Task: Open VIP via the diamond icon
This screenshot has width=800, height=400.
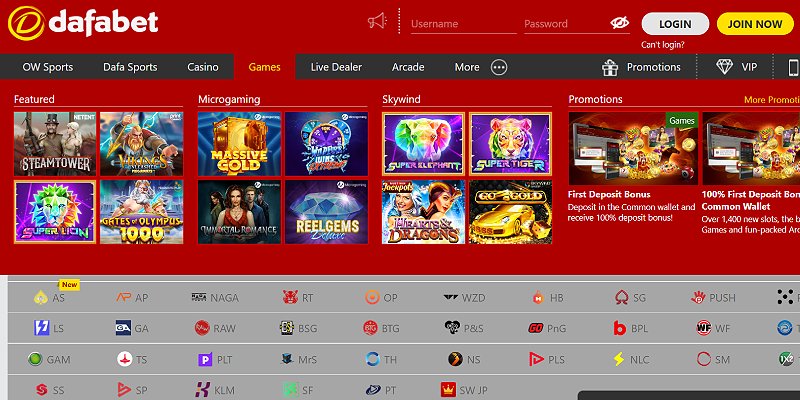Action: 725,67
